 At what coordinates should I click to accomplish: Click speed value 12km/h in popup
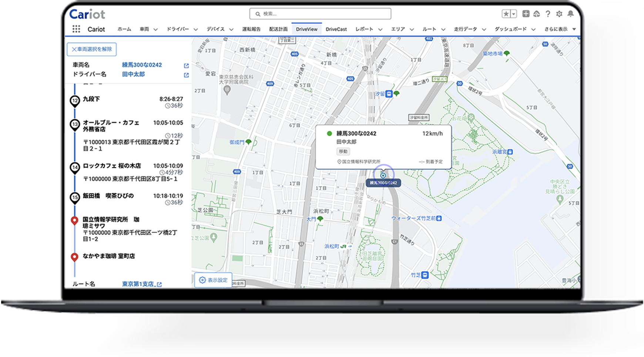click(432, 134)
